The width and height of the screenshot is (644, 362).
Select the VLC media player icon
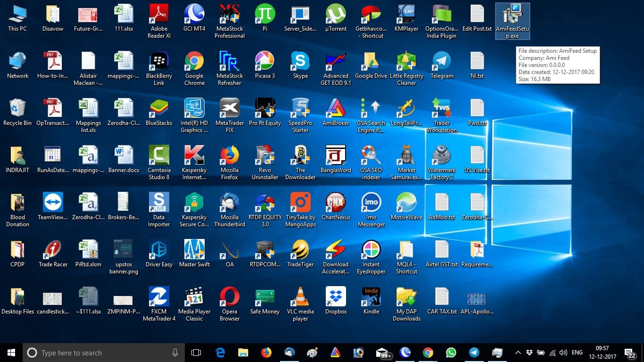[x=300, y=304]
